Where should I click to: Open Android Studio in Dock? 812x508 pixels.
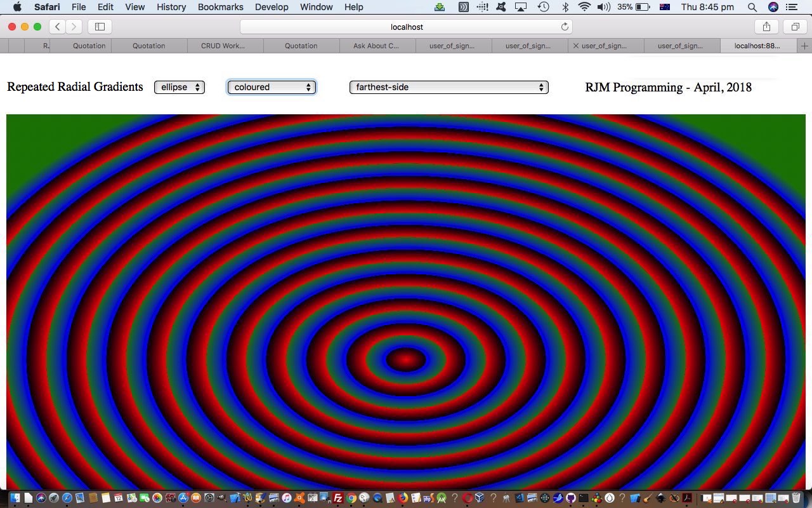[x=441, y=498]
